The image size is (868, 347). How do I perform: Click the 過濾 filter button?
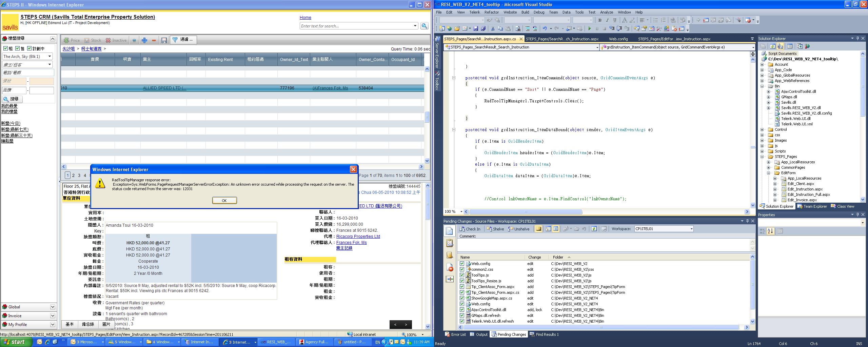[x=182, y=40]
